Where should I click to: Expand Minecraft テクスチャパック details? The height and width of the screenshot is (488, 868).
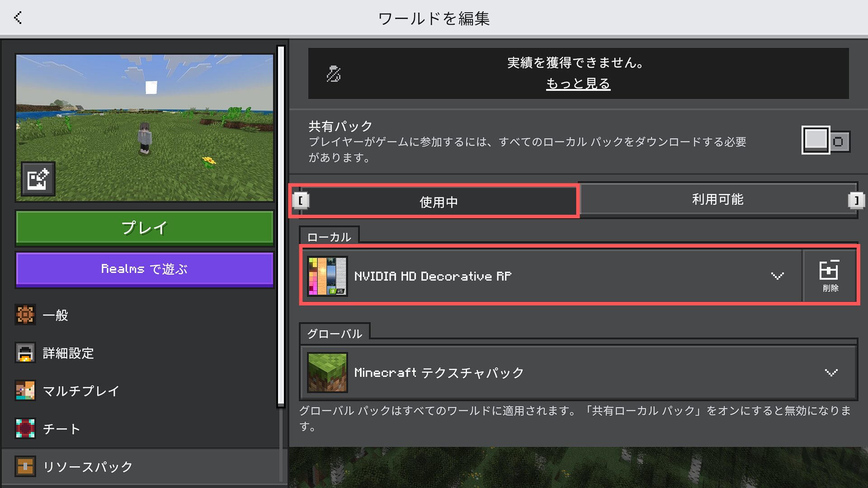pos(831,373)
